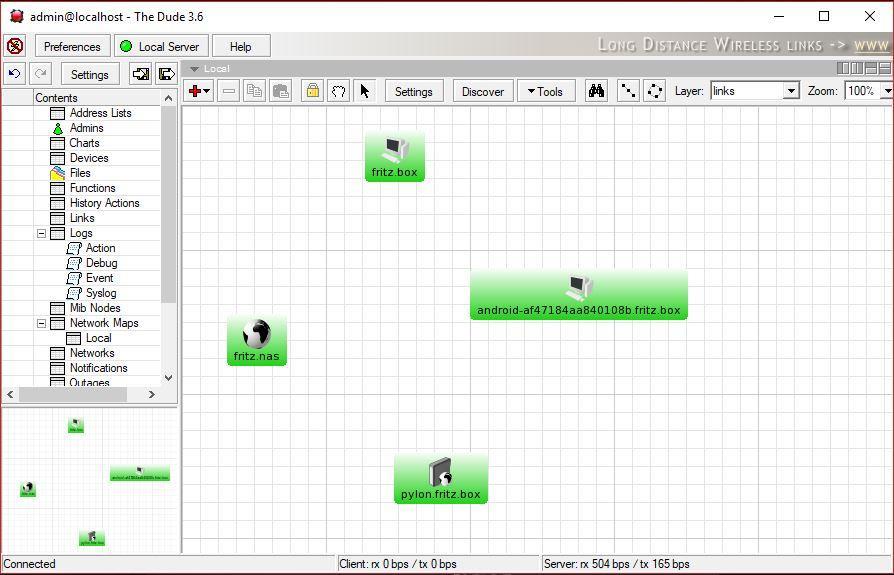The image size is (894, 575).
Task: Open the Help menu
Action: [241, 46]
